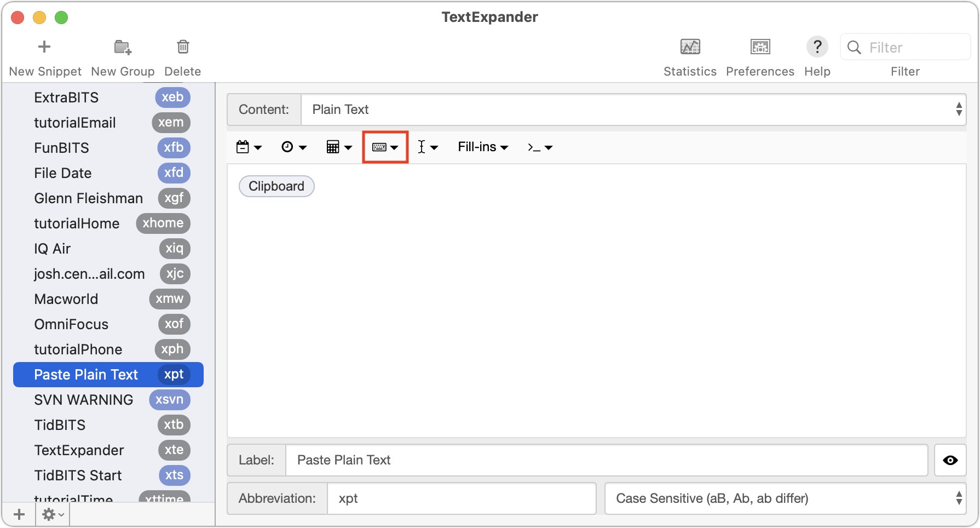Open the Statistics chart icon

(x=690, y=47)
